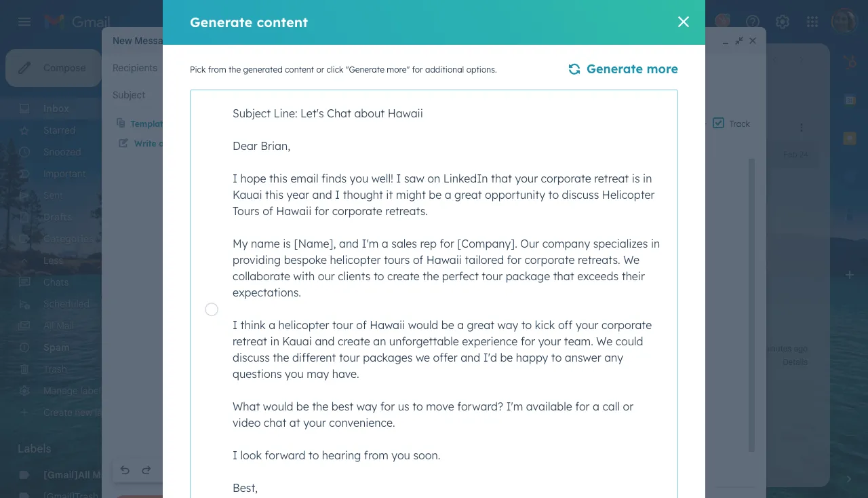Screen dimensions: 868x498
Task: Click the Compose button
Action: point(54,68)
